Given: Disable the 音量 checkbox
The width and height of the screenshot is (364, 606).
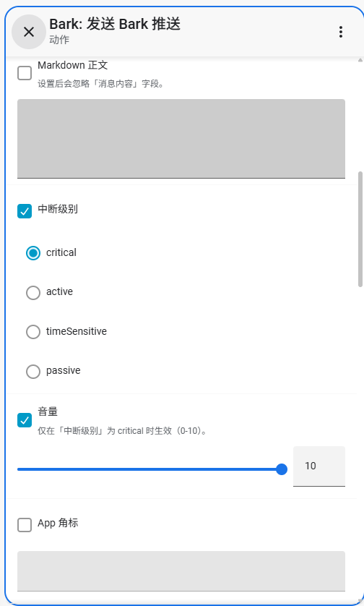Looking at the screenshot, I should point(25,420).
